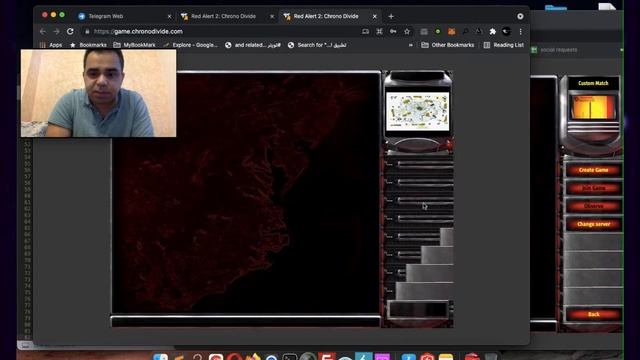Close the Telegram Web tab
Image resolution: width=640 pixels, height=360 pixels.
(169, 16)
